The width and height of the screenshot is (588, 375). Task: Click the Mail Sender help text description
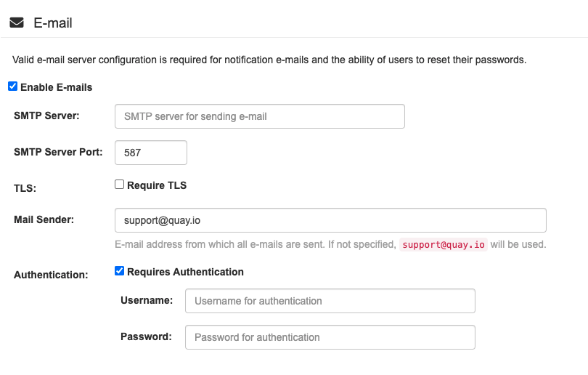point(256,244)
